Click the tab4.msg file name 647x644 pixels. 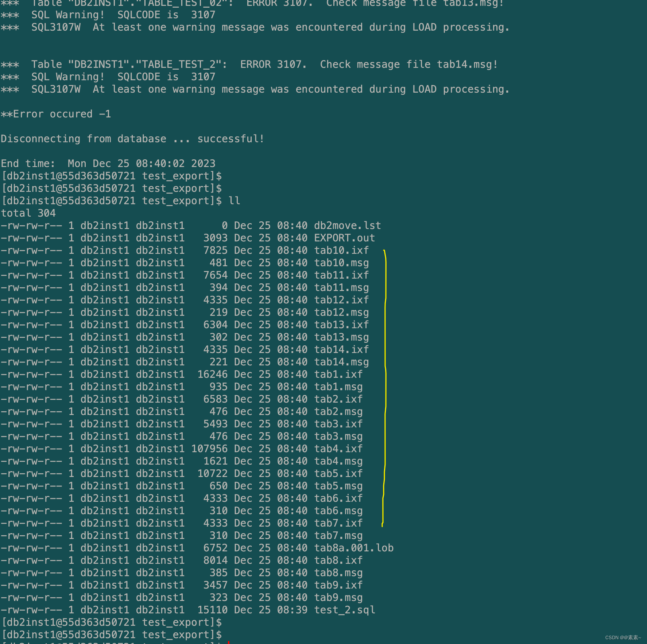[338, 461]
